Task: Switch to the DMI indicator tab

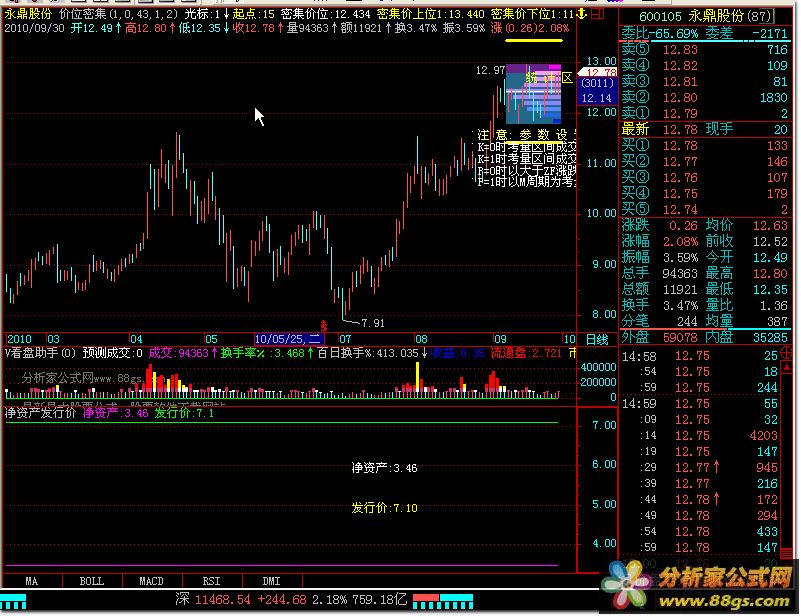Action: [x=272, y=581]
